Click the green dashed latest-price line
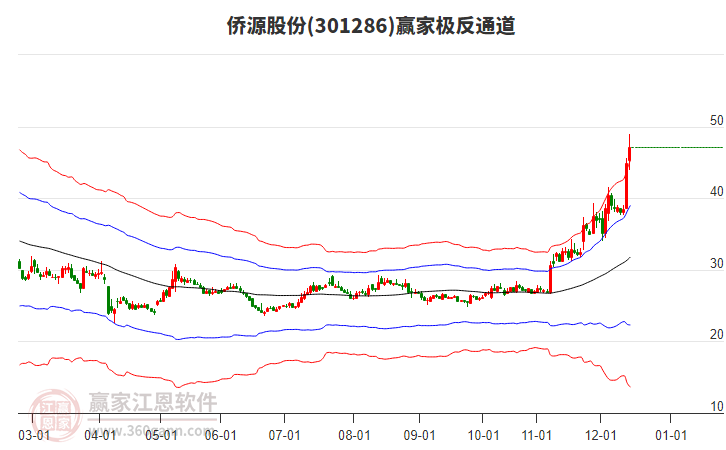The image size is (726, 450). pos(678,148)
